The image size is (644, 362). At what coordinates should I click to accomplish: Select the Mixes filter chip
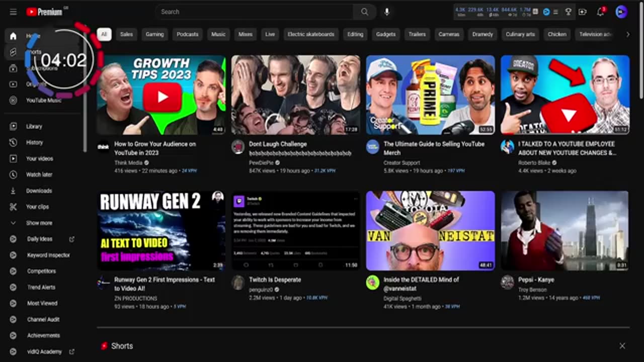click(246, 34)
